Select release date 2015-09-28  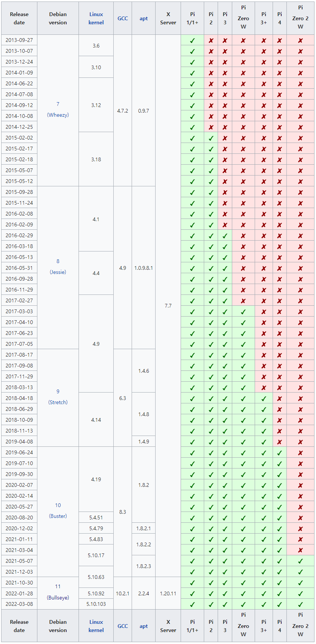[x=19, y=192]
